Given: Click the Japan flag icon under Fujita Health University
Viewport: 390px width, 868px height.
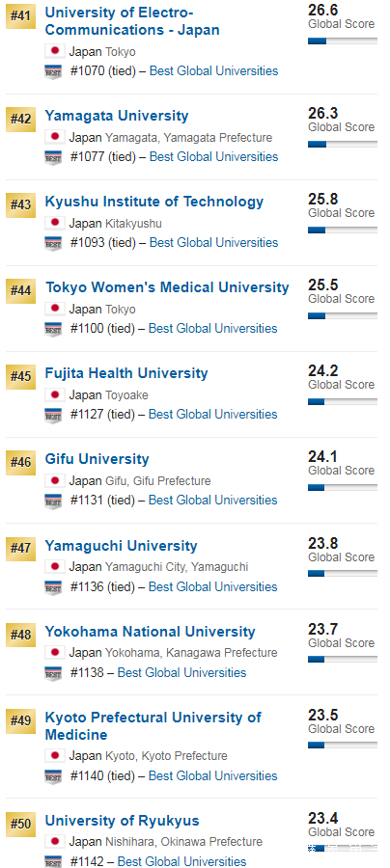Looking at the screenshot, I should click(x=55, y=394).
